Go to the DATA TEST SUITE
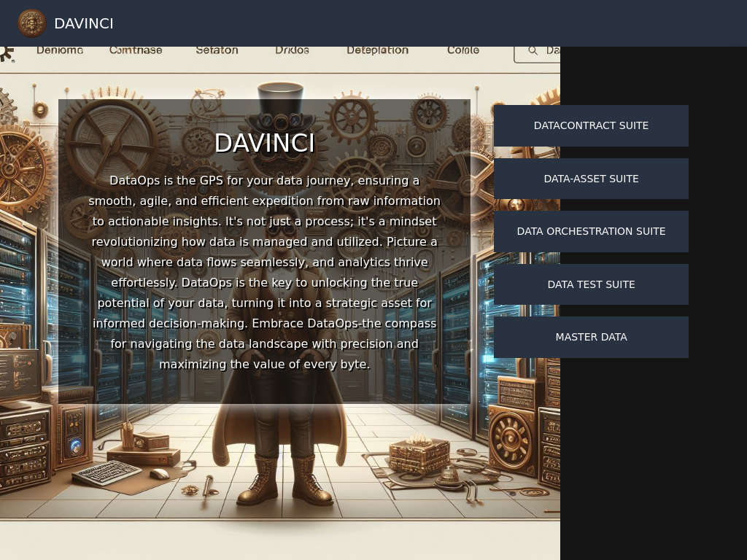747x560 pixels. pyautogui.click(x=591, y=284)
